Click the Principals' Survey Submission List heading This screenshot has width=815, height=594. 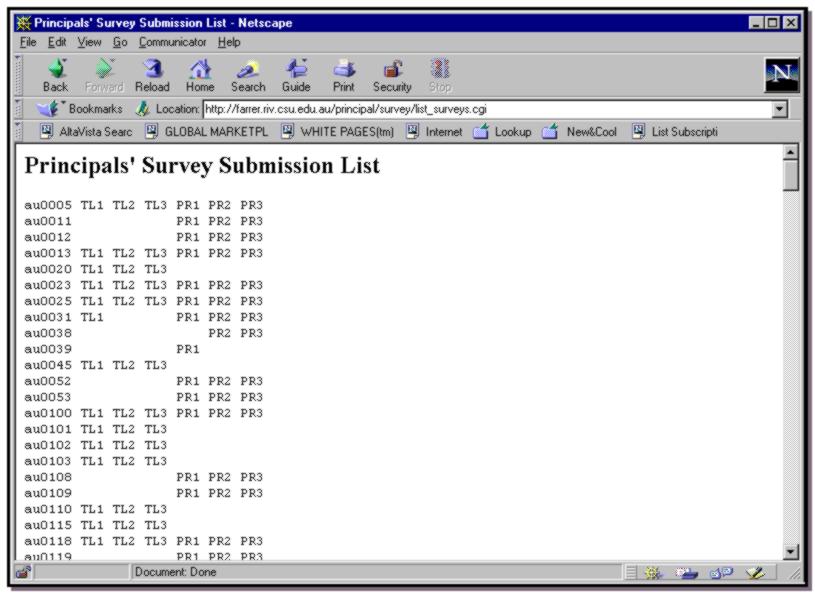[202, 166]
